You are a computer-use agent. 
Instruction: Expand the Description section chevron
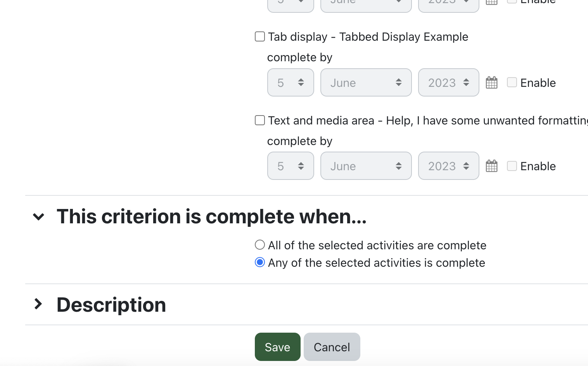pyautogui.click(x=38, y=304)
